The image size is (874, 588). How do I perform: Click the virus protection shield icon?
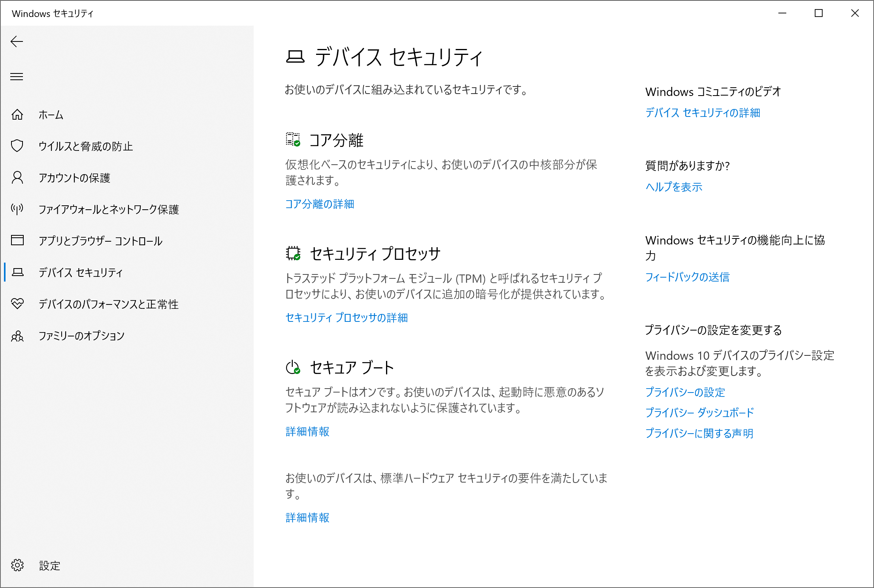[17, 146]
